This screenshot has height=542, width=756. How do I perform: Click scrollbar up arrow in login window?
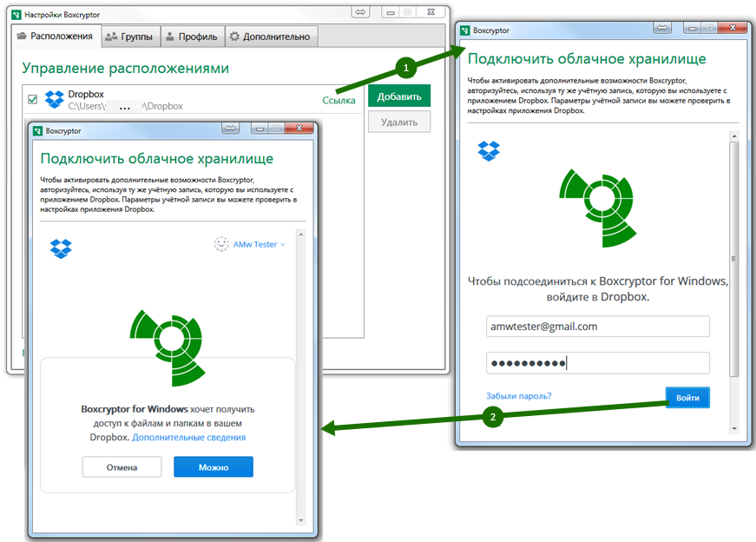coord(734,136)
